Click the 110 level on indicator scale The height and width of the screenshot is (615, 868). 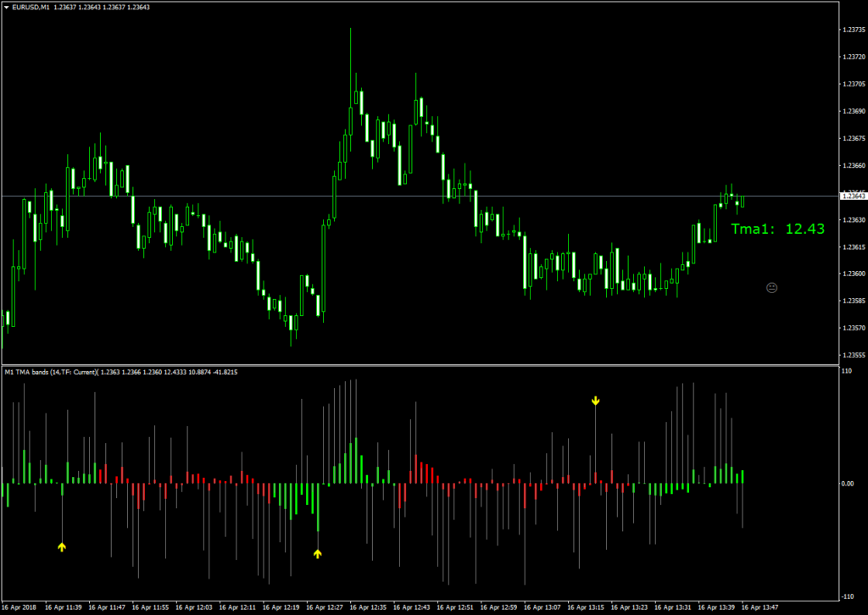coord(845,371)
